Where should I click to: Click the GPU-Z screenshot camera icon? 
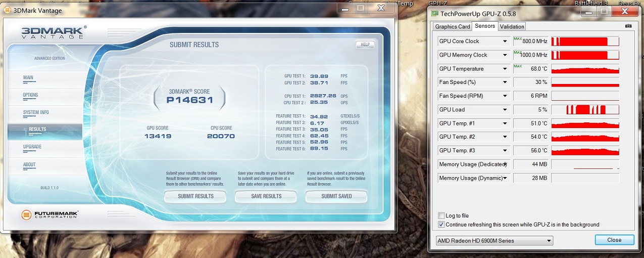point(628,26)
